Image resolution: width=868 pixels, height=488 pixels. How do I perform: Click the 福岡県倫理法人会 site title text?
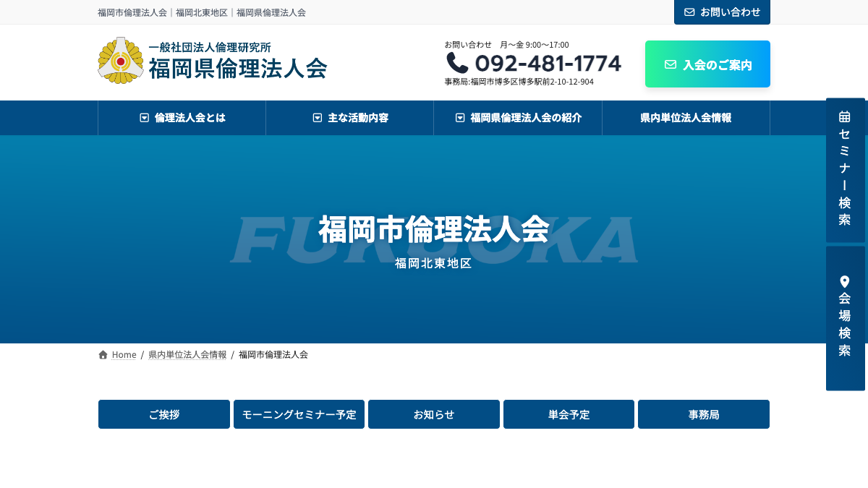pos(238,68)
